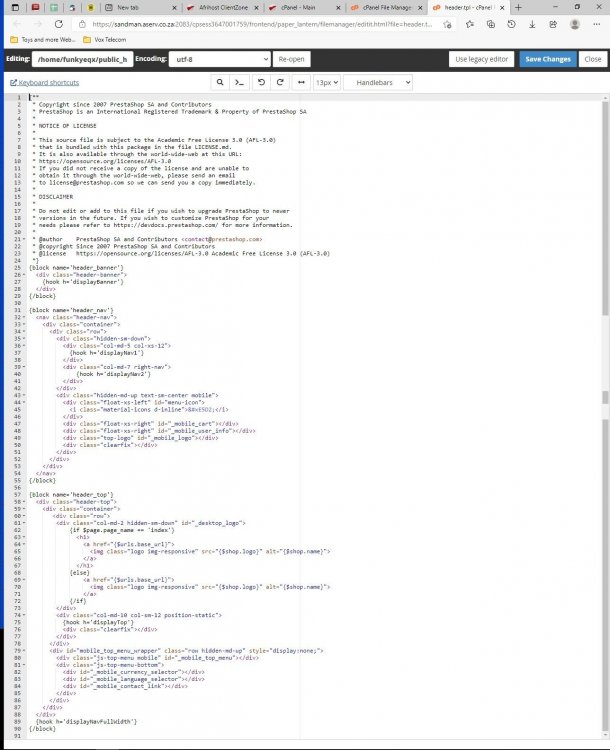The image size is (610, 750).
Task: Redo the edit using the redo icon
Action: [x=280, y=82]
